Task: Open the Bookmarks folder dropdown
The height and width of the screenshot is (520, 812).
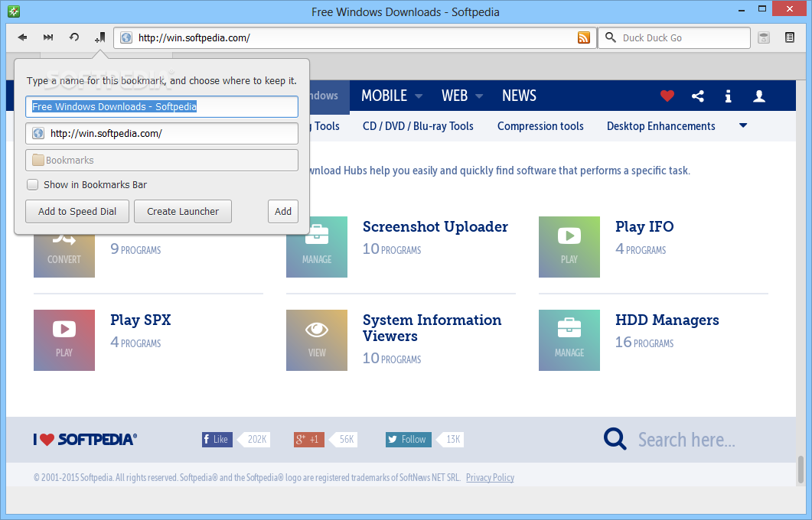Action: pyautogui.click(x=161, y=161)
